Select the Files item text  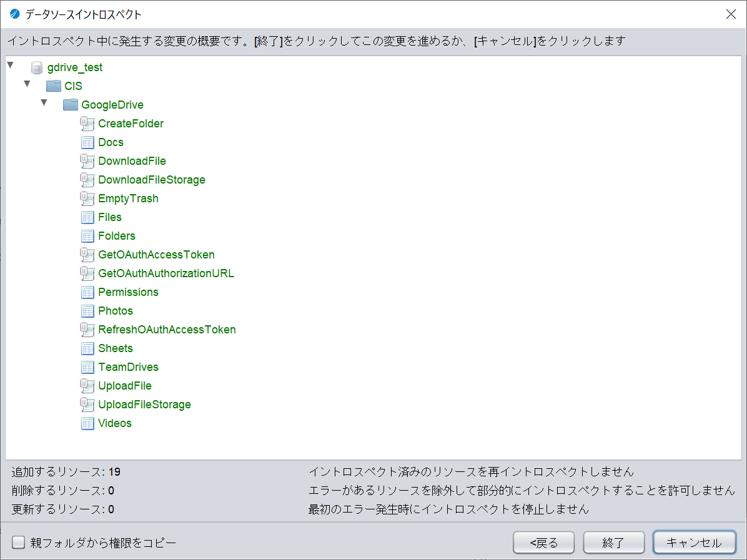110,218
